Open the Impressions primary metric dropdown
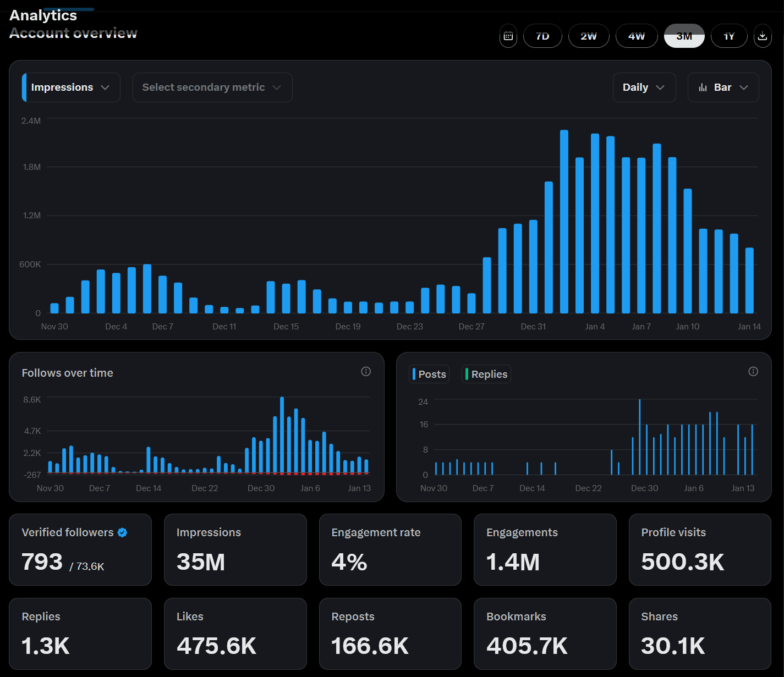Viewport: 784px width, 677px height. click(71, 87)
